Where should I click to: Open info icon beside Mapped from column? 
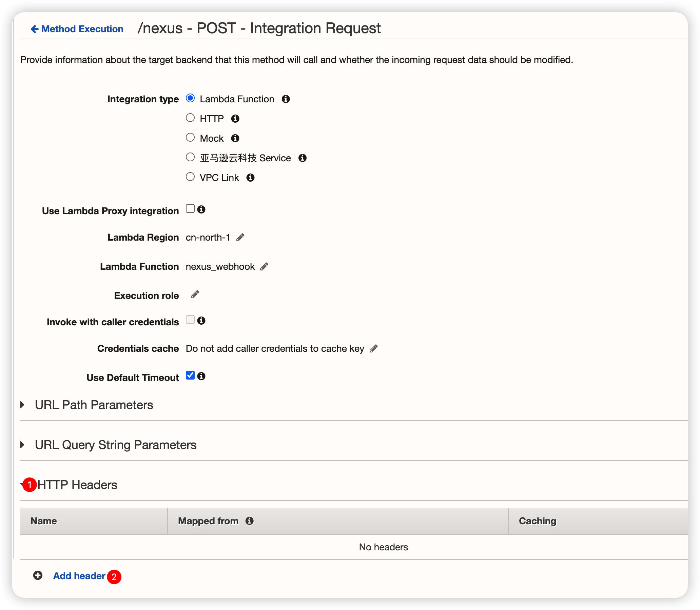[x=250, y=521]
